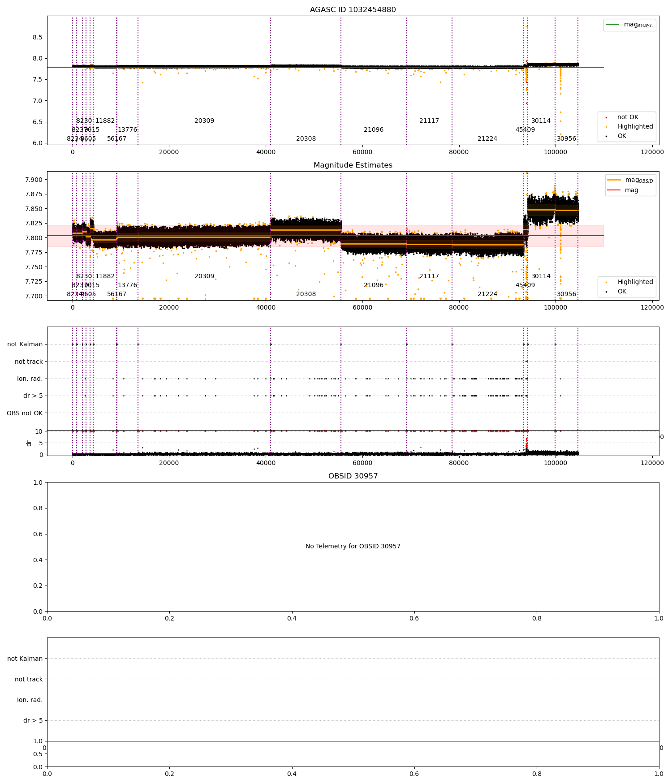
Task: Click OBSID label 45409 in the top plot
Action: click(525, 130)
